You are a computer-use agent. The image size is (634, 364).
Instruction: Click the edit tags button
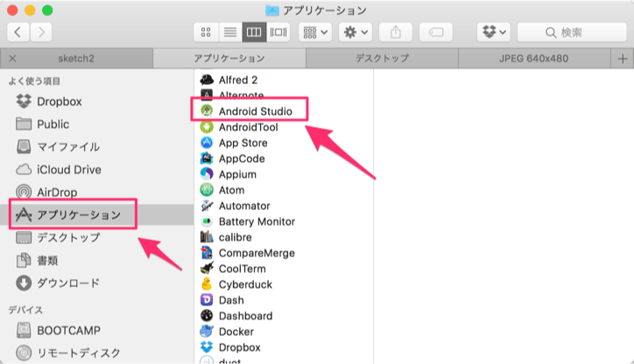[x=435, y=31]
